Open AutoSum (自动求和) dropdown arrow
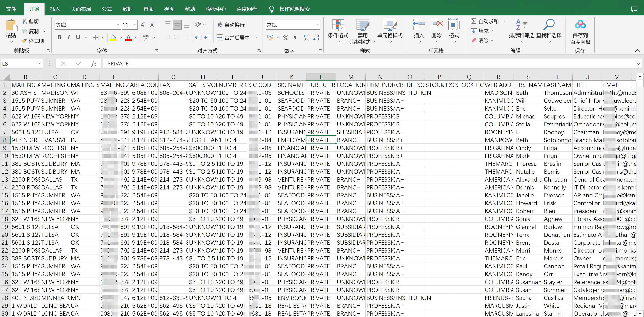The height and width of the screenshot is (317, 644). 505,21
